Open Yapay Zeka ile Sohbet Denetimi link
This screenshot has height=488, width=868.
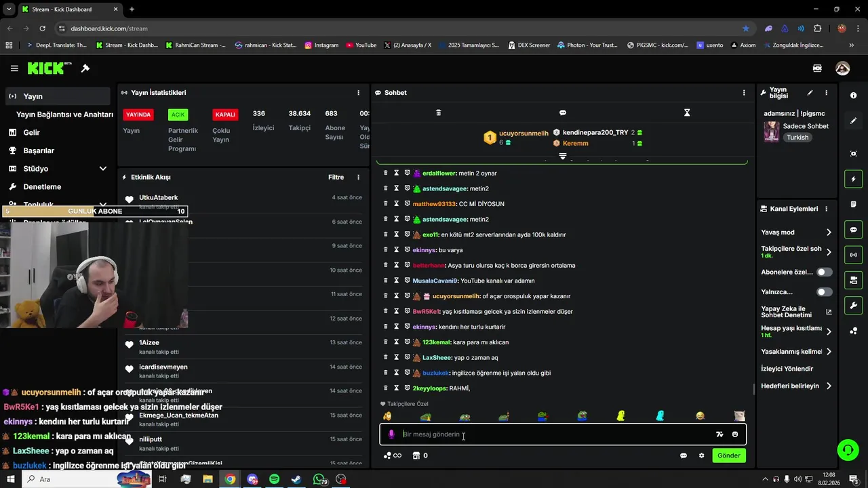[796, 312]
